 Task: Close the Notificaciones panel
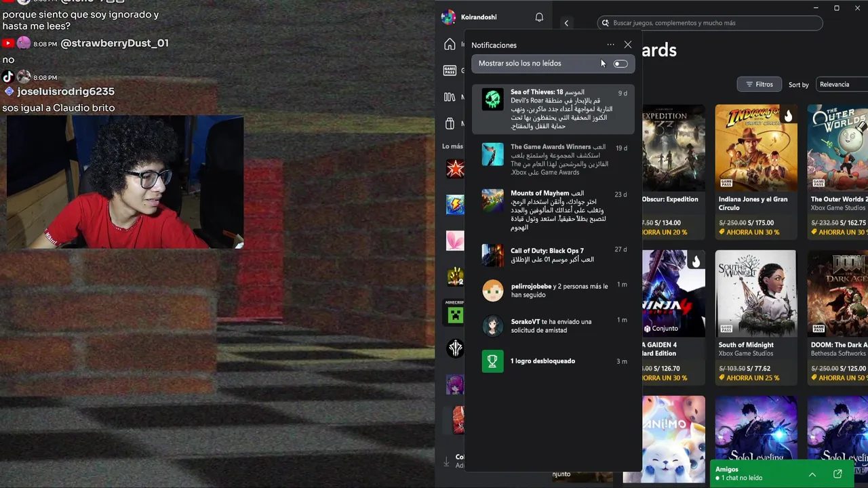click(x=628, y=45)
